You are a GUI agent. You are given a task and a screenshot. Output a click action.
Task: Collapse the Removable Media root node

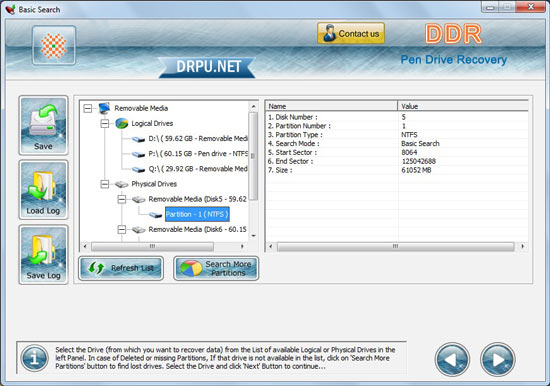(88, 108)
